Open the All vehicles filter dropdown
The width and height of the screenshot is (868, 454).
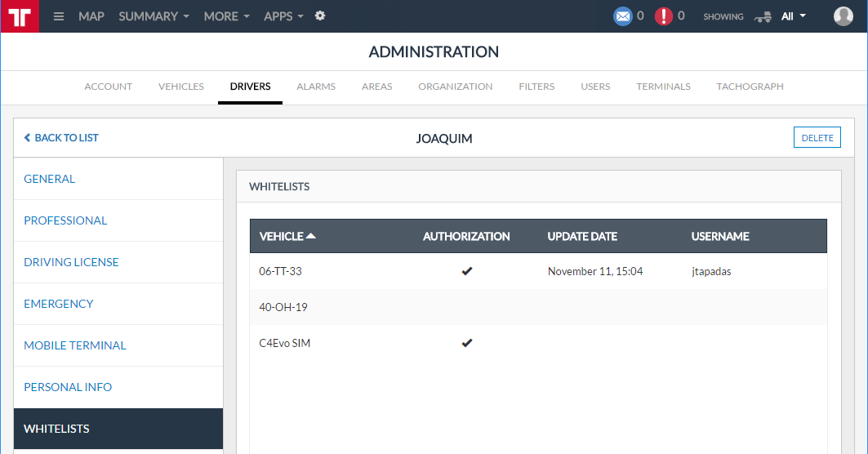pos(793,16)
